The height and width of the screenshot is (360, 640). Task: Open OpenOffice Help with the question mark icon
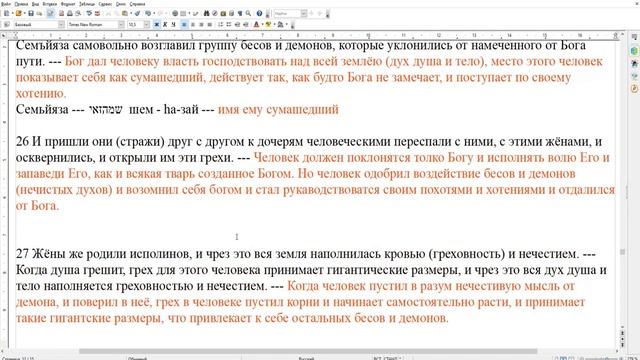(x=259, y=13)
